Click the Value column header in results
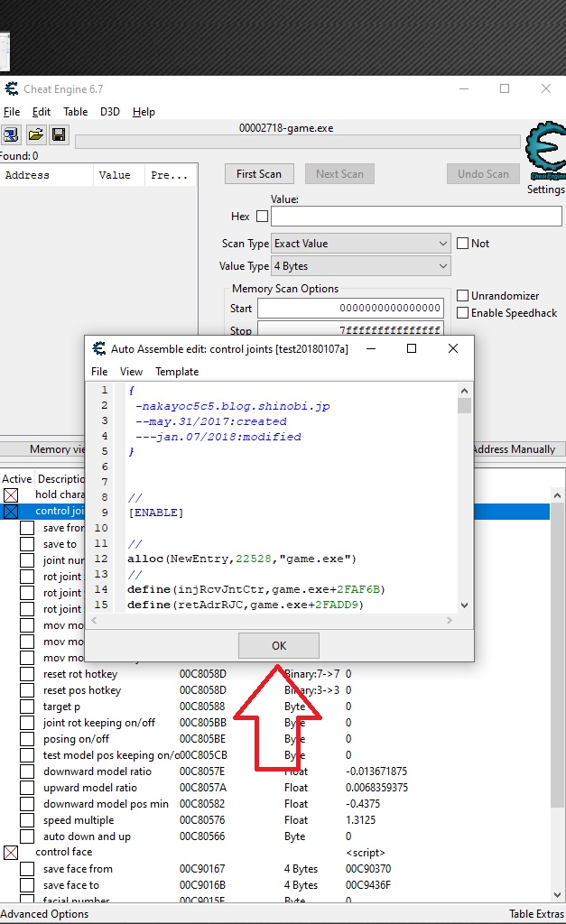 (118, 175)
